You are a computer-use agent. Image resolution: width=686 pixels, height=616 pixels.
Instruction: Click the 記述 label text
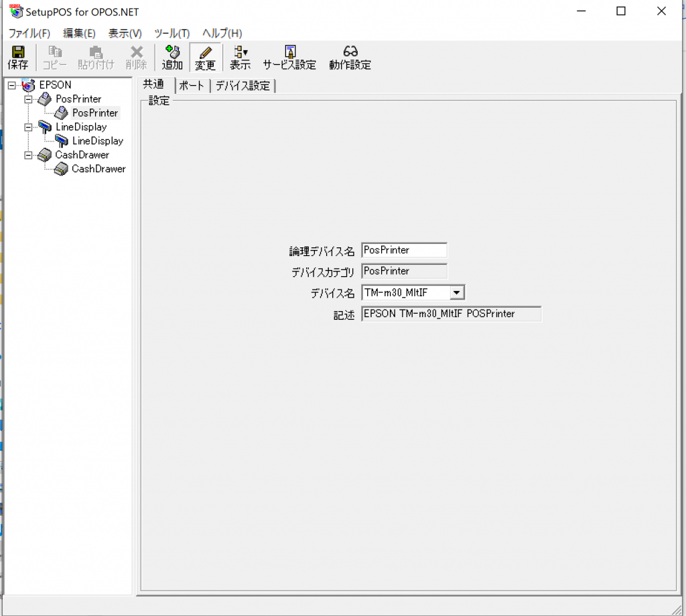tap(344, 315)
